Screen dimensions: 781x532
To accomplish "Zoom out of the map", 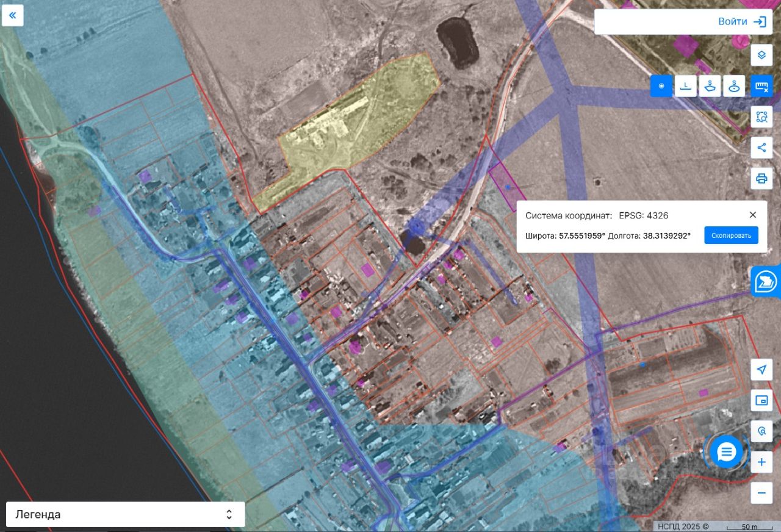I will tap(761, 493).
